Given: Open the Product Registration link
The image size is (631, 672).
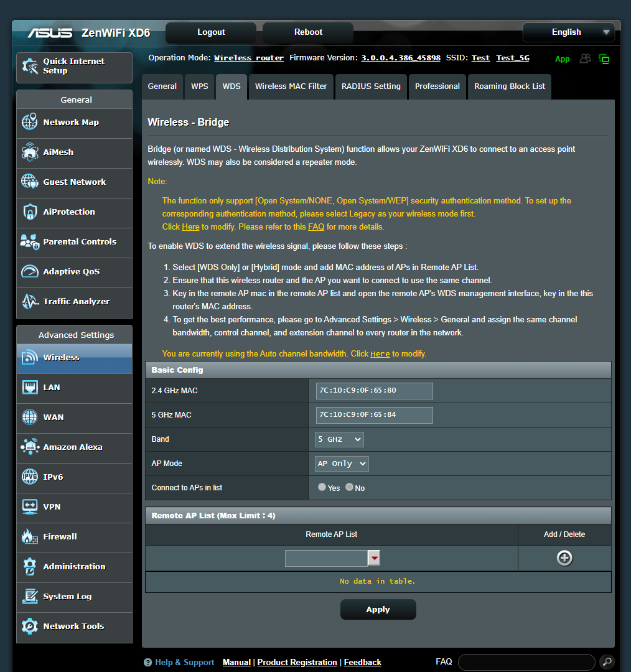Looking at the screenshot, I should coord(297,662).
